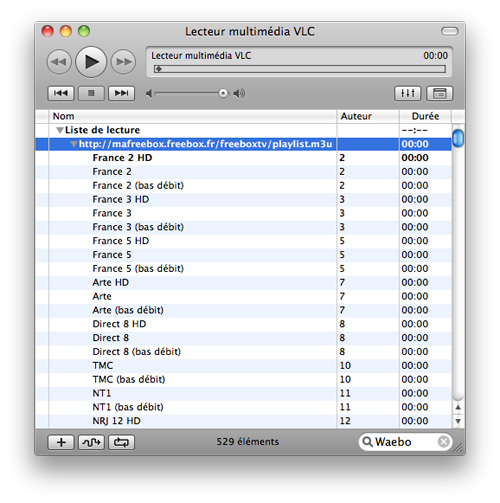
Task: Click the fast-forward round button
Action: (123, 62)
